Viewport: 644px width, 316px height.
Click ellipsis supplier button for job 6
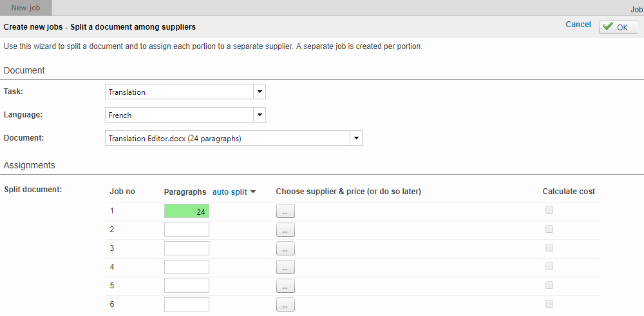[285, 304]
